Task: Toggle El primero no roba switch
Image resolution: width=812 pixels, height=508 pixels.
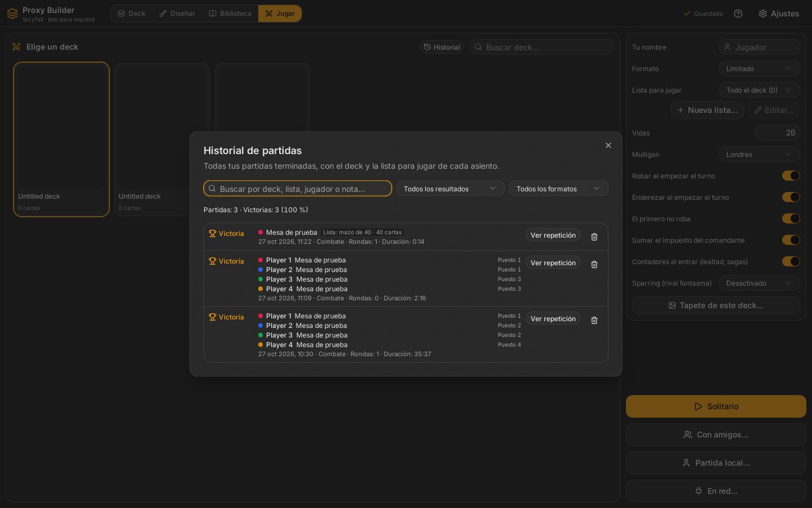Action: pyautogui.click(x=791, y=218)
